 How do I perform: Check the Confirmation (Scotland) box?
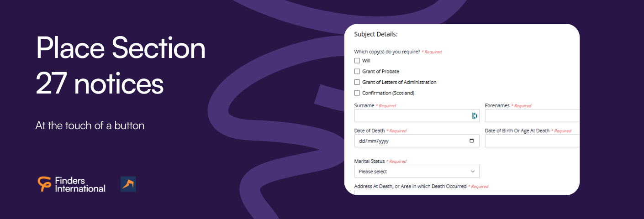tap(357, 93)
